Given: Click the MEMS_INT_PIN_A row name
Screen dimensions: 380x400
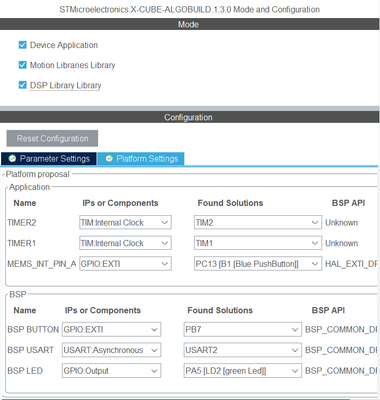Looking at the screenshot, I should click(42, 264).
